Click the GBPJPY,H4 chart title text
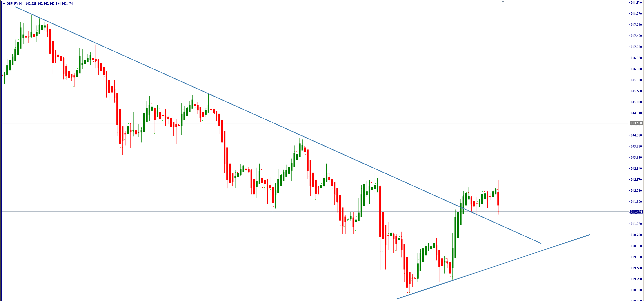This screenshot has width=644, height=301. pos(15,4)
